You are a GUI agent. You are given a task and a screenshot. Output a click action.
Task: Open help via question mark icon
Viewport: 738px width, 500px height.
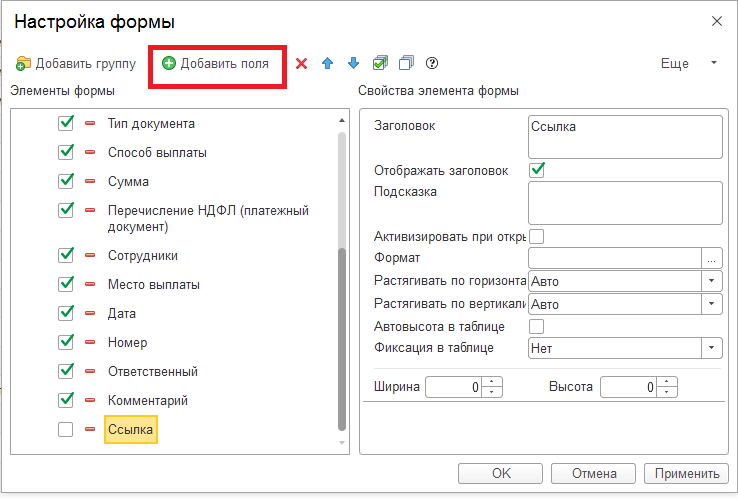tap(432, 63)
